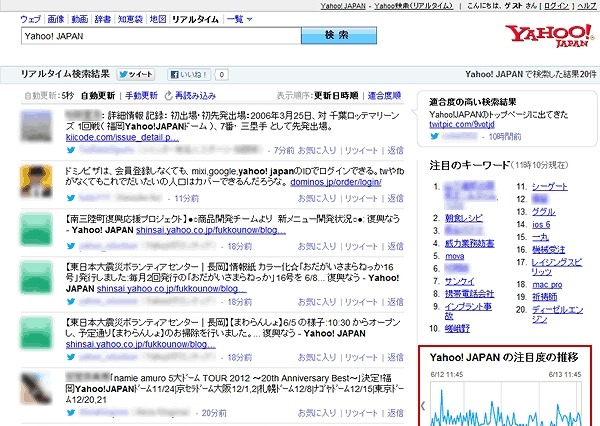Screen dimensions: 600x426
Task: Focus the search field containing Yahoo! JAPAN
Action: [x=161, y=36]
